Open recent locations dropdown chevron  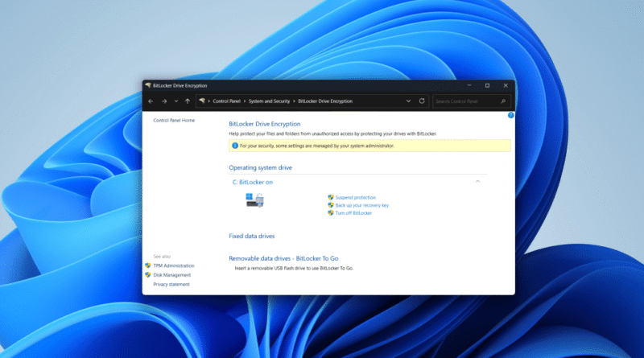point(176,101)
